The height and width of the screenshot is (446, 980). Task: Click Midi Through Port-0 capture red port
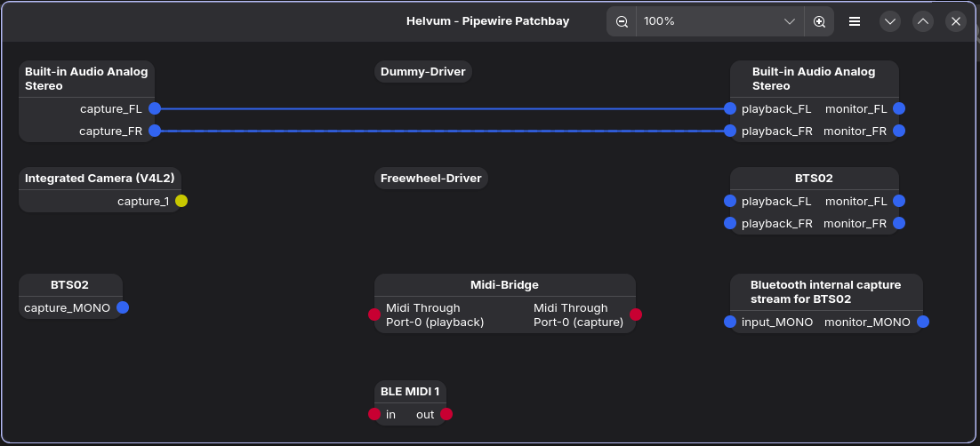pyautogui.click(x=636, y=315)
